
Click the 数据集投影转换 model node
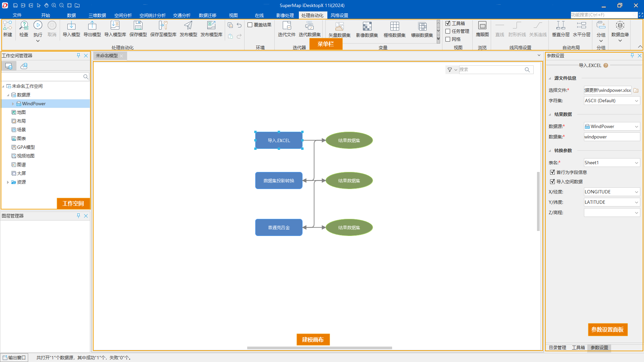click(279, 181)
